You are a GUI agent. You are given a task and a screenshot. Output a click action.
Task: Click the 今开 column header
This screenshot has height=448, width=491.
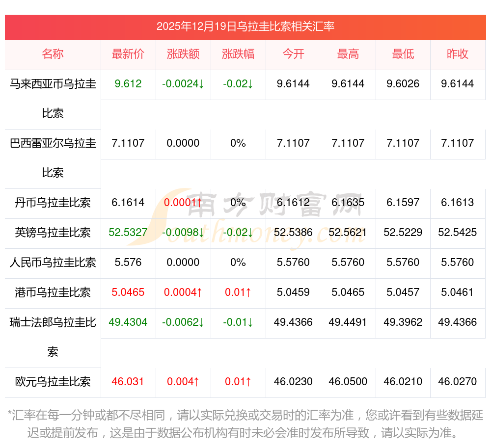click(x=293, y=54)
